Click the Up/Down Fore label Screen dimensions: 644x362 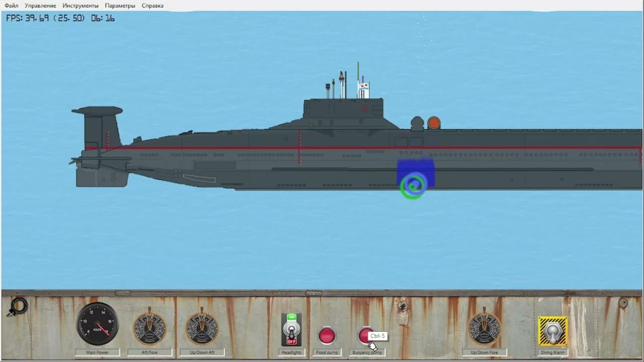[x=484, y=352]
